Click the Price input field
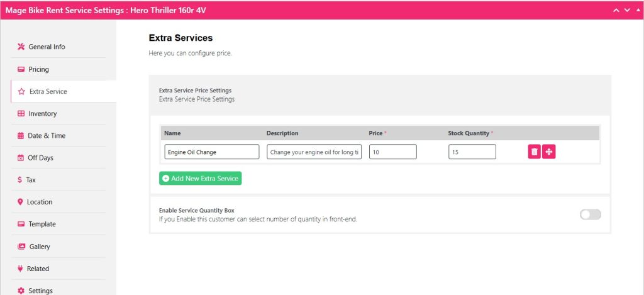The width and height of the screenshot is (644, 295). 392,152
